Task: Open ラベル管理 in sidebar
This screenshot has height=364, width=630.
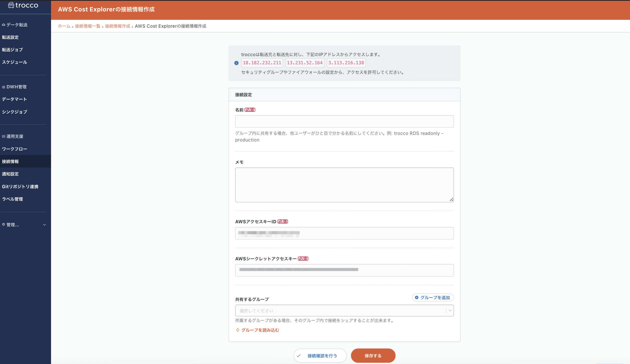Action: click(x=12, y=199)
